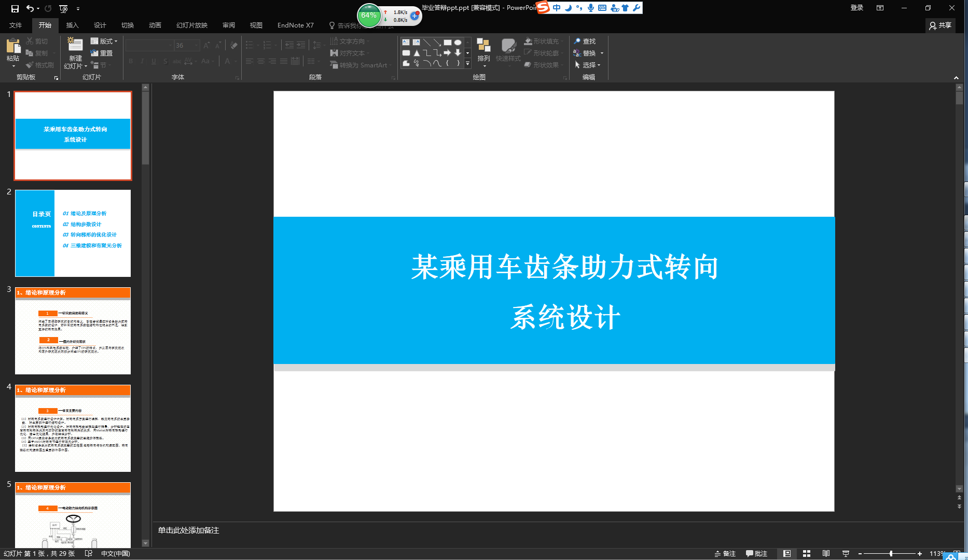This screenshot has width=968, height=560.
Task: Collapse the ribbon with the chevron
Action: [x=956, y=78]
